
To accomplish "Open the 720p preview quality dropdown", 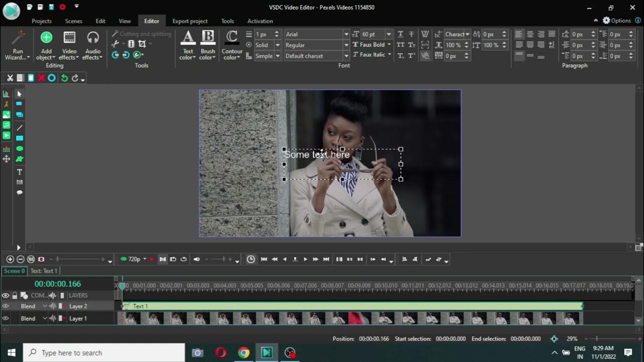I will coord(144,259).
